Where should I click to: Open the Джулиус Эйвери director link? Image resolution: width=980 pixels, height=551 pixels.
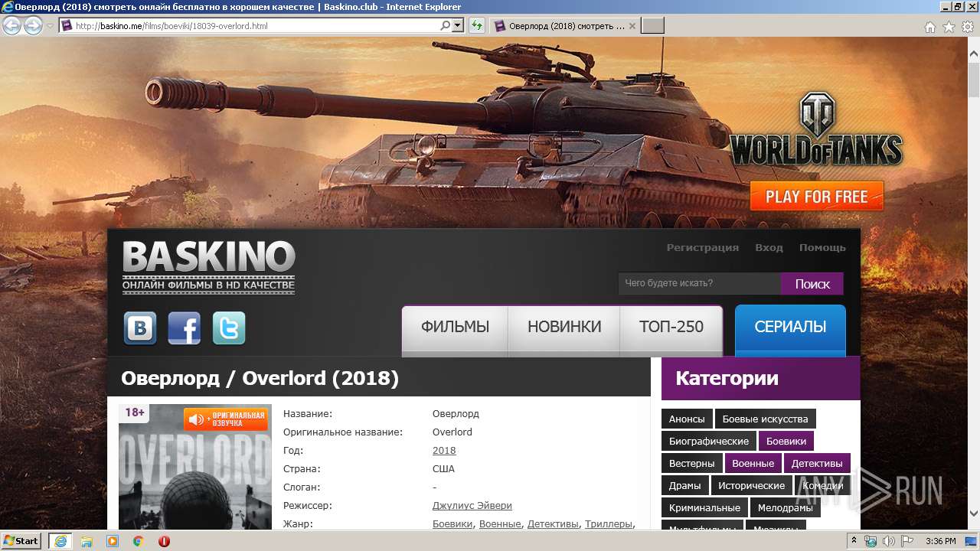pyautogui.click(x=472, y=506)
